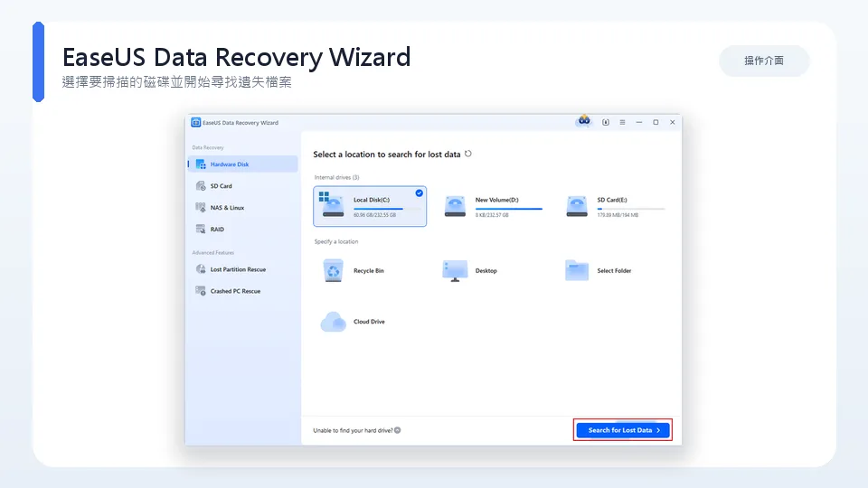
Task: Click the title bar update icon
Action: tap(606, 122)
